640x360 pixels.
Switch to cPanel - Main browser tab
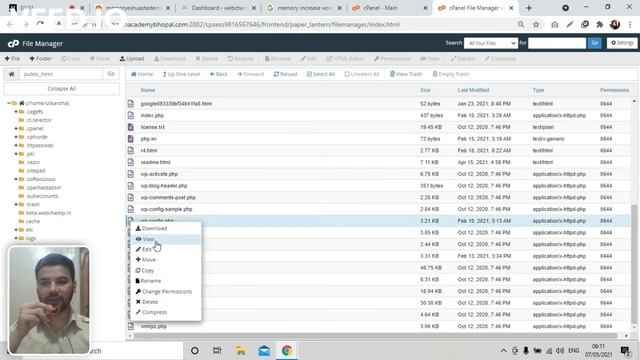coord(389,8)
